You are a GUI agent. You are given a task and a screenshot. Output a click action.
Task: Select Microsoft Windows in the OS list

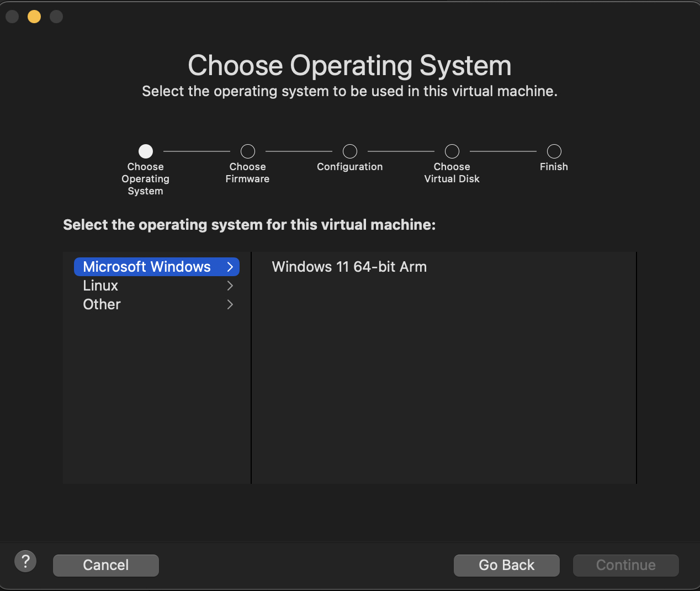point(157,267)
